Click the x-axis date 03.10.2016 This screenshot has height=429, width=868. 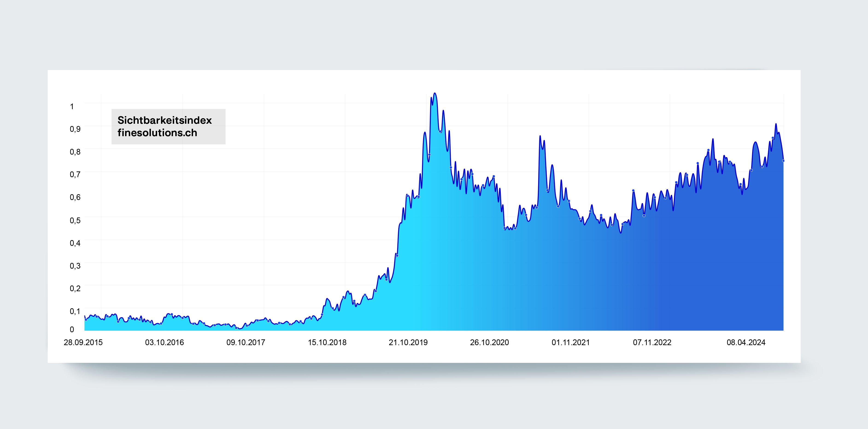click(164, 342)
